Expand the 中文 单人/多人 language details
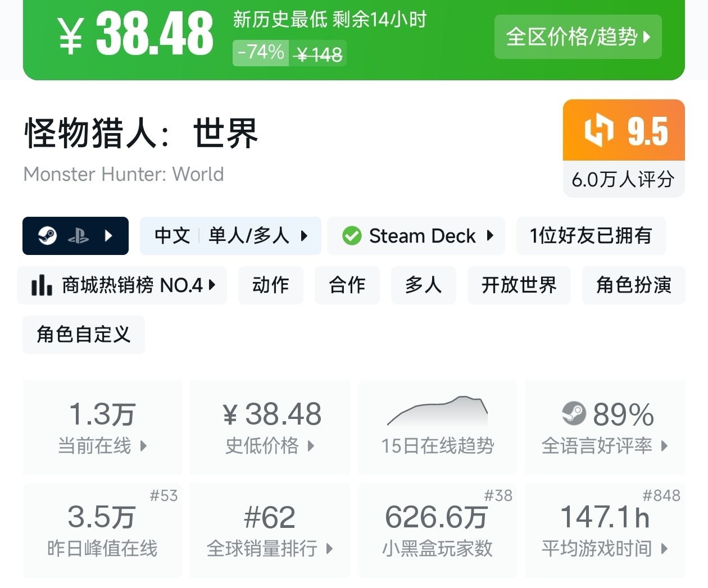Image resolution: width=708 pixels, height=588 pixels. click(x=230, y=236)
